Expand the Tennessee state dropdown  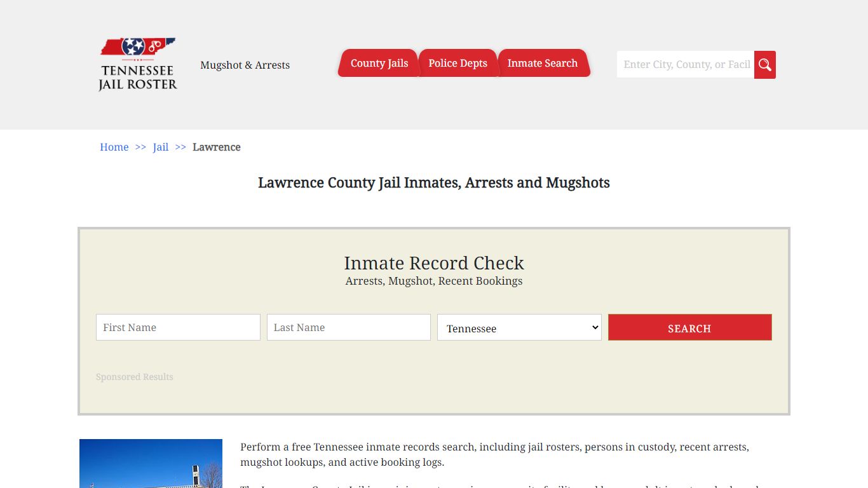(x=519, y=327)
